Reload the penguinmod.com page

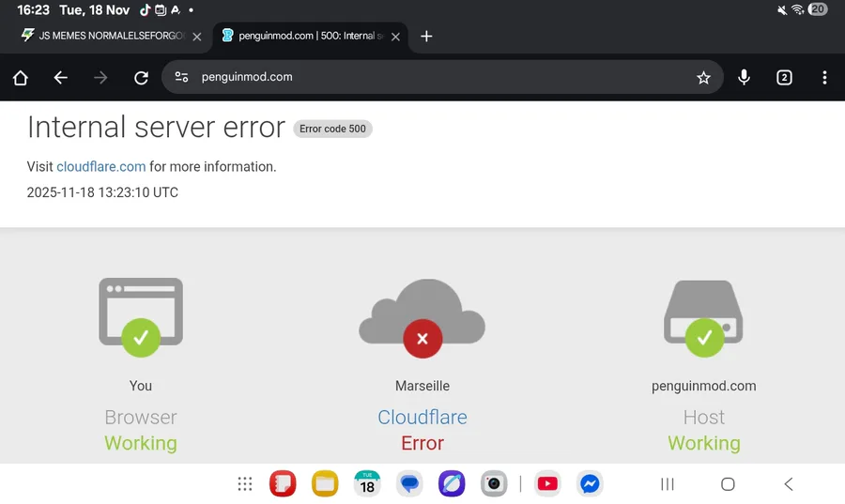141,78
